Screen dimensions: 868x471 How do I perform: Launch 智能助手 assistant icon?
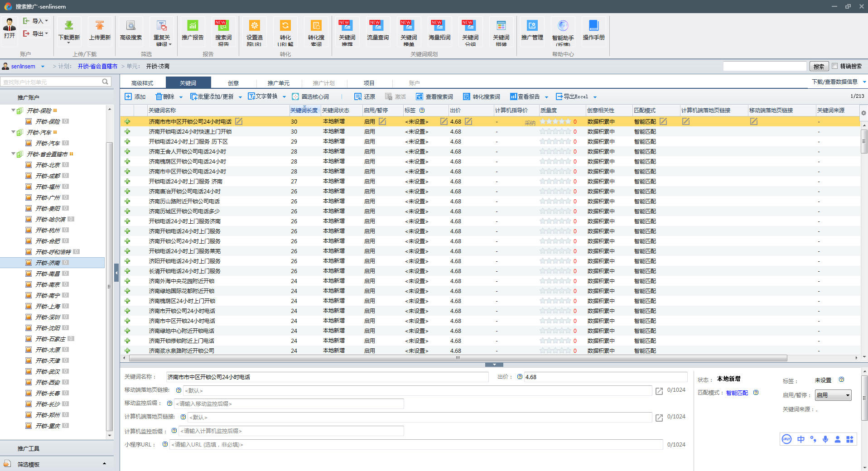click(x=563, y=26)
